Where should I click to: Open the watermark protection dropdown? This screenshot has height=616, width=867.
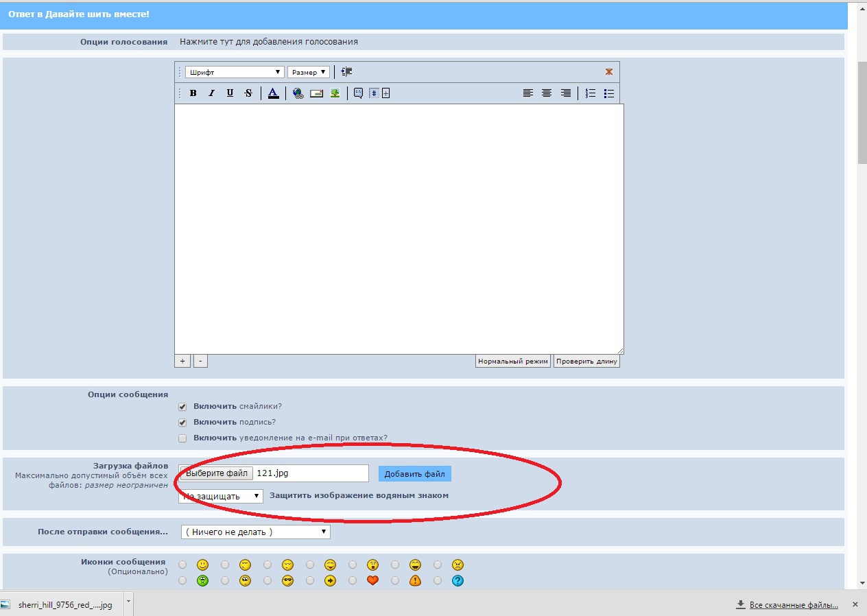coord(221,496)
